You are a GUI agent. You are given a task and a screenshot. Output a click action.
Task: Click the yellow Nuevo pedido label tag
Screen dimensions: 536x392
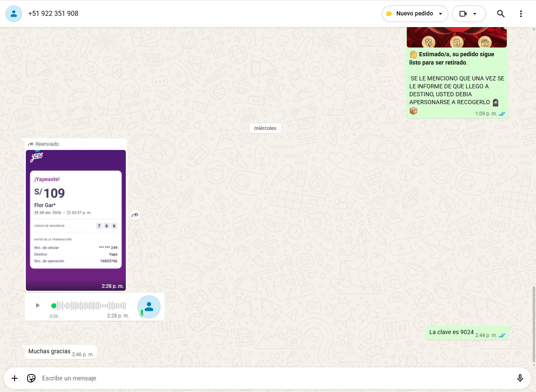click(389, 14)
